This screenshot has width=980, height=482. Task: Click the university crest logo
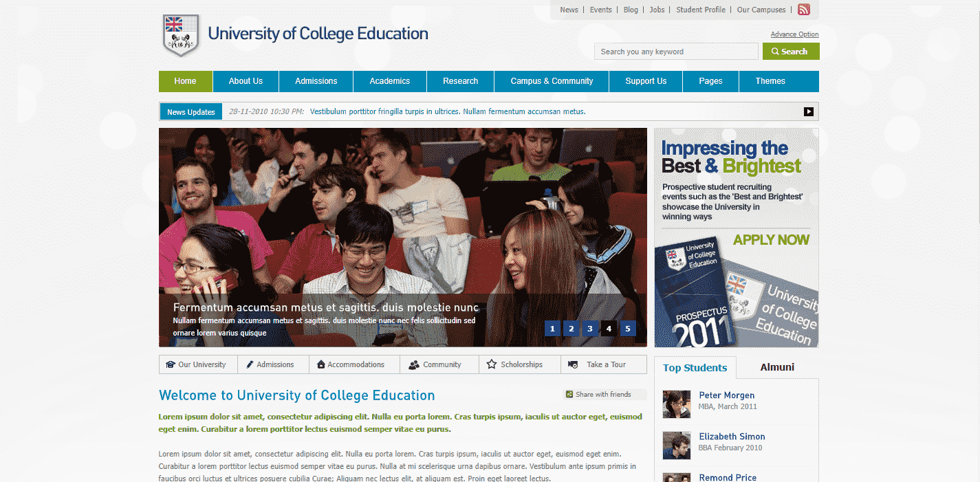pyautogui.click(x=181, y=35)
